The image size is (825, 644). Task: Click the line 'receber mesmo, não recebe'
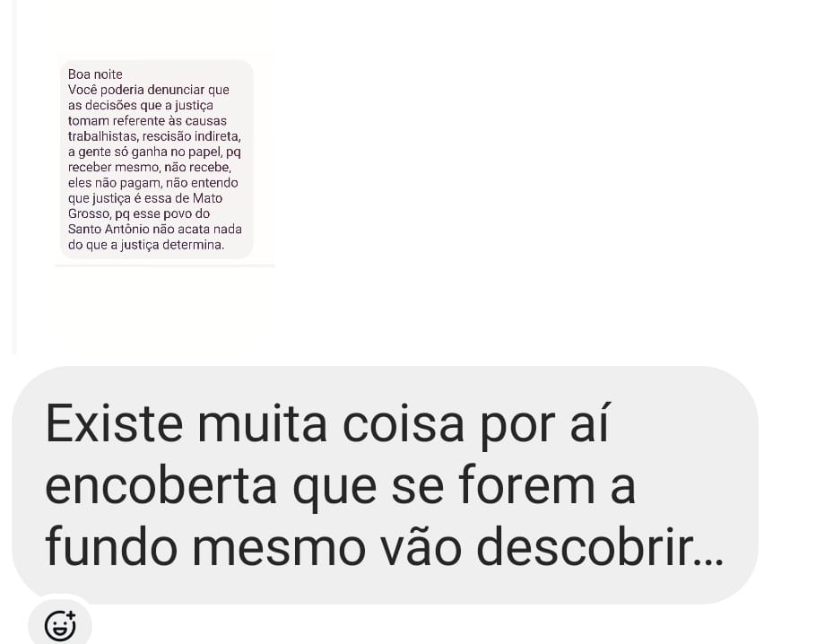tap(149, 168)
